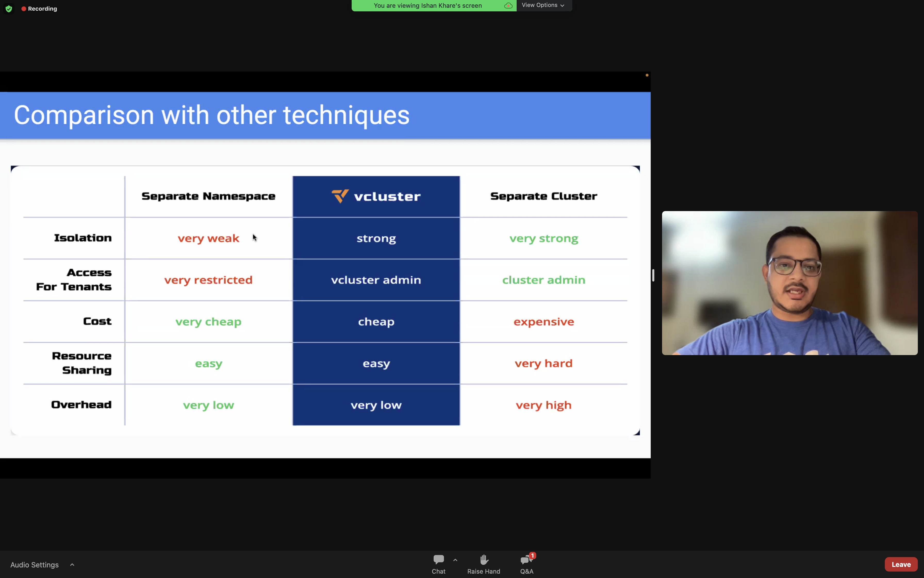Click the red Recording indicator

pos(39,9)
